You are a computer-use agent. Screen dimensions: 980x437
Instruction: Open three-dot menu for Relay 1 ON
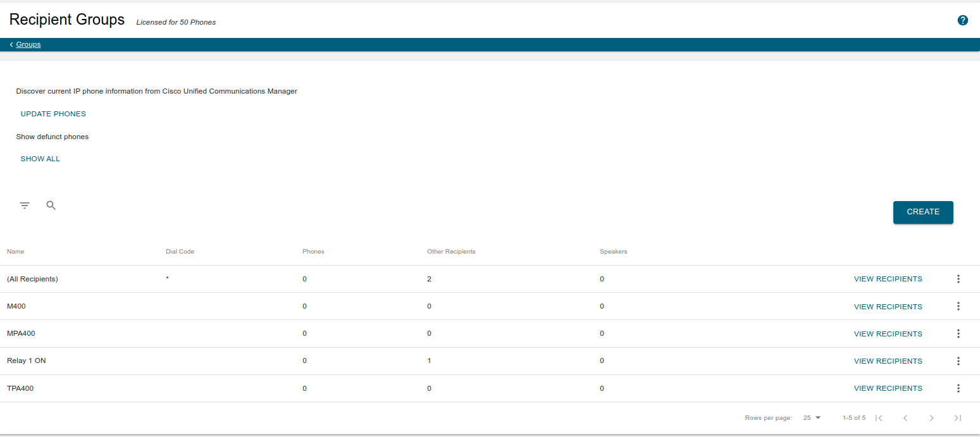(x=958, y=361)
